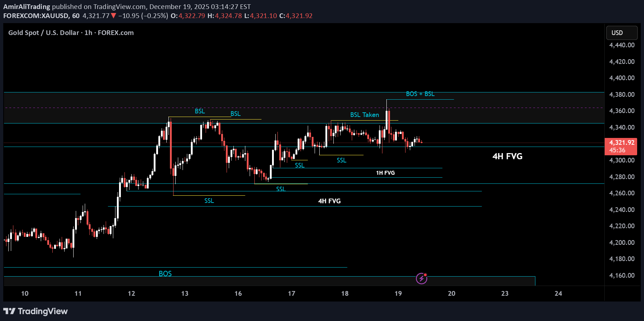Select the BSL Taken annotation label
This screenshot has width=644, height=321.
click(x=364, y=115)
